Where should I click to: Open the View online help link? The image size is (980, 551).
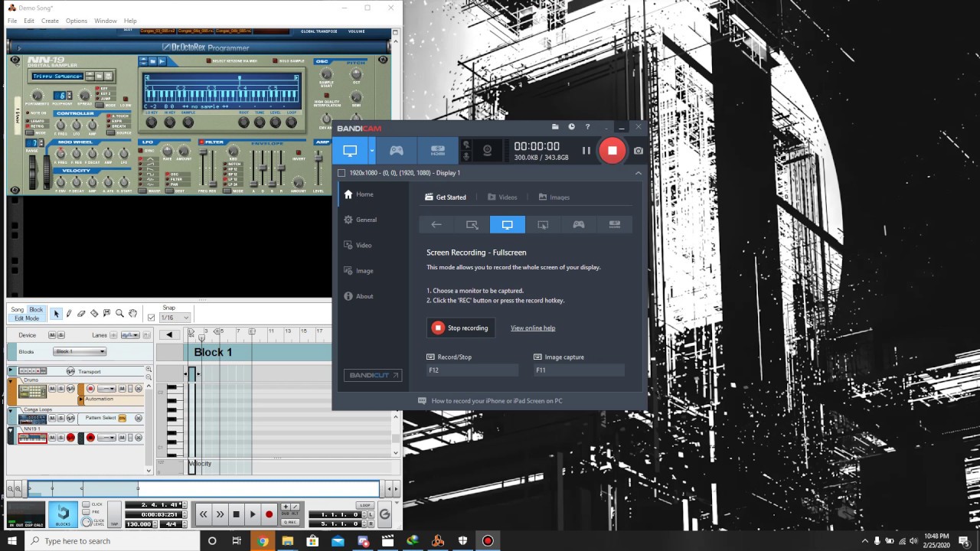tap(533, 328)
